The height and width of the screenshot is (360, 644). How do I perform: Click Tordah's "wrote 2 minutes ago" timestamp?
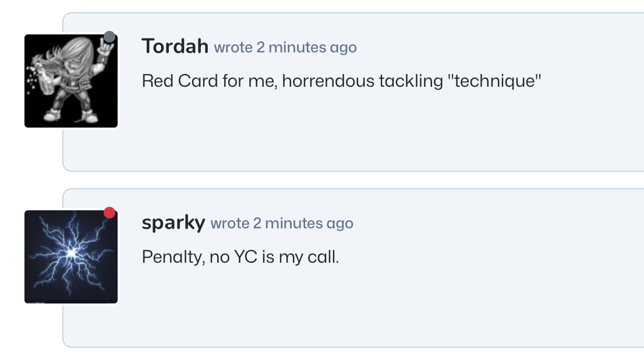click(285, 47)
